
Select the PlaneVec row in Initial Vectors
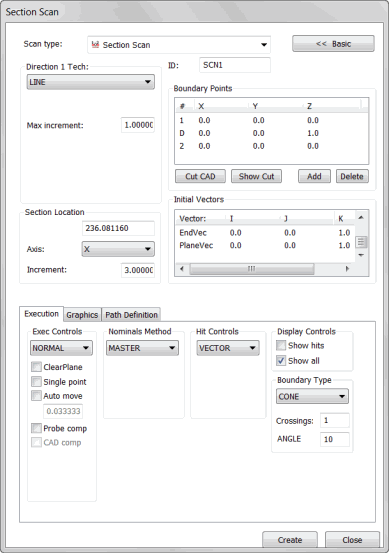(265, 245)
